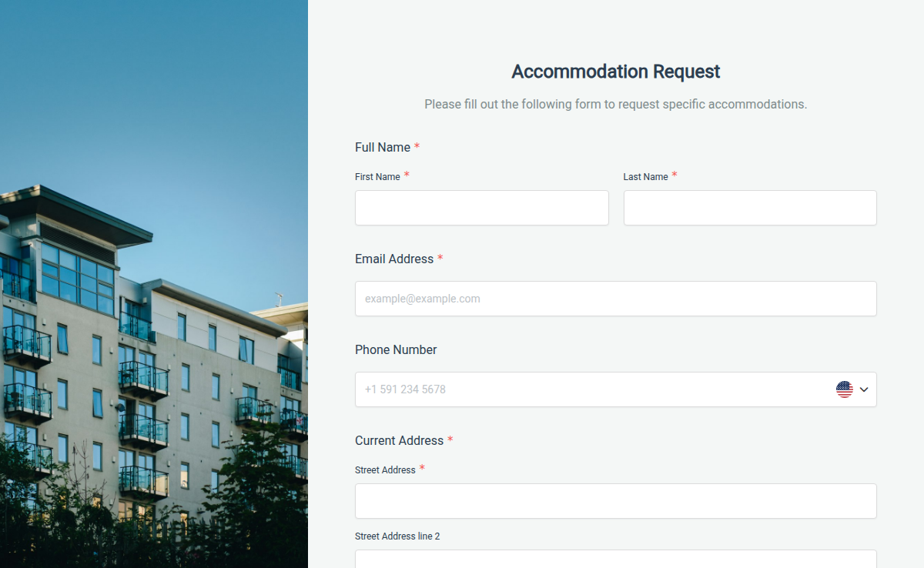Click the First Name input box

coord(481,208)
